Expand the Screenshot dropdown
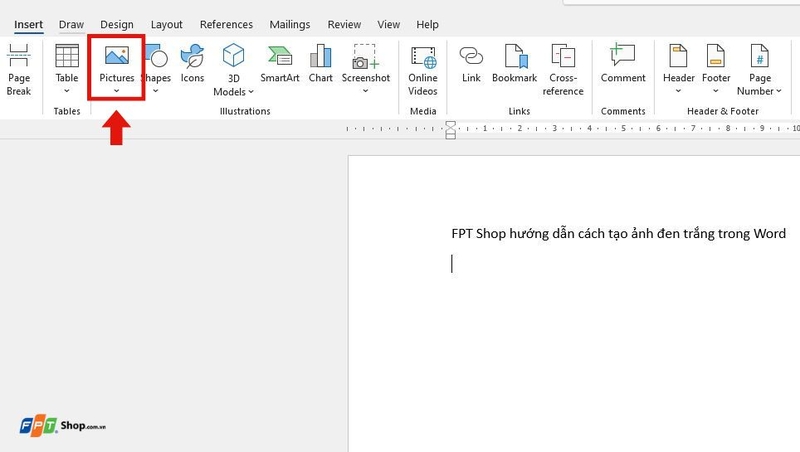 365,91
